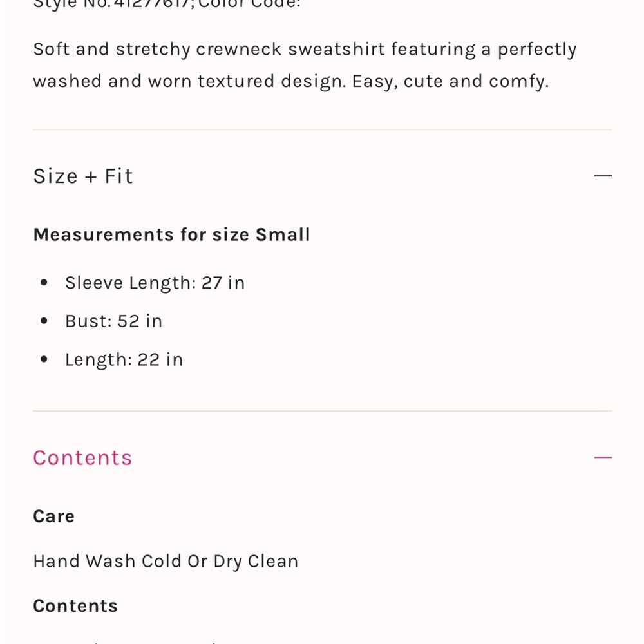Click the sweatshirt product description paragraph
This screenshot has width=644, height=644.
coord(305,65)
